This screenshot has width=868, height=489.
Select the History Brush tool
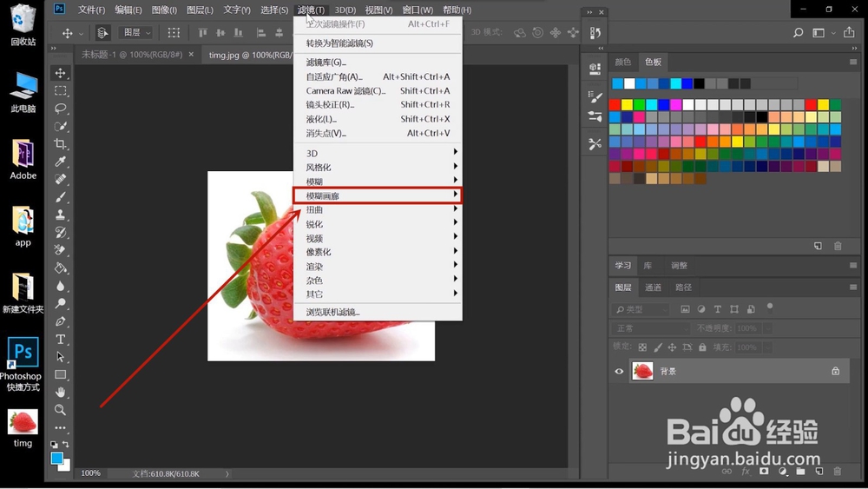click(61, 233)
